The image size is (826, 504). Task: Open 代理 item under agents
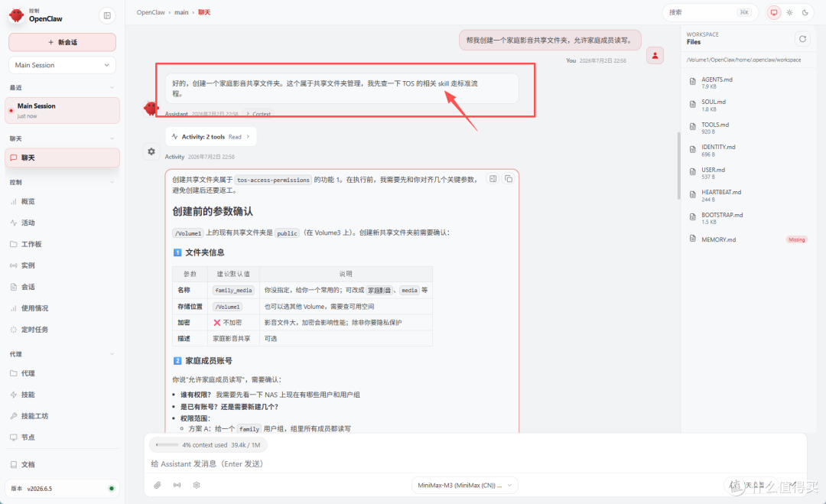click(28, 373)
